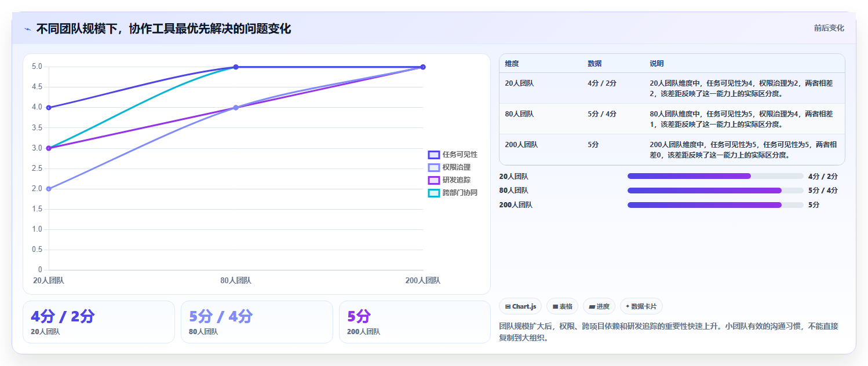Click the table's 5分 data cell

tap(593, 145)
